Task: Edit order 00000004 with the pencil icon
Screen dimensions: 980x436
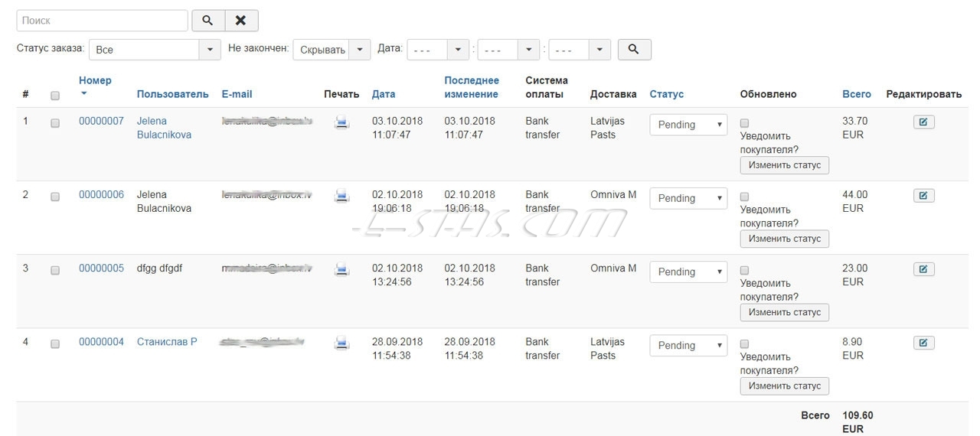Action: tap(923, 342)
